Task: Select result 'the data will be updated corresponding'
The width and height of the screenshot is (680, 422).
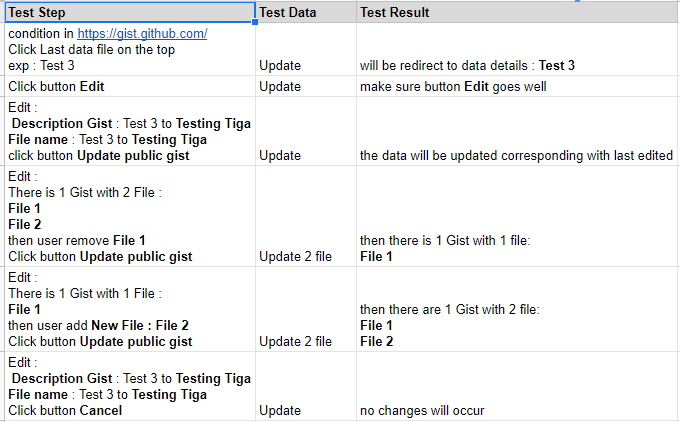Action: 518,131
